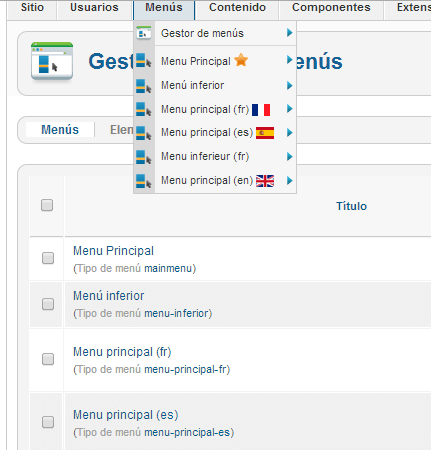Sort the list by Título column
431x450 pixels.
(351, 206)
